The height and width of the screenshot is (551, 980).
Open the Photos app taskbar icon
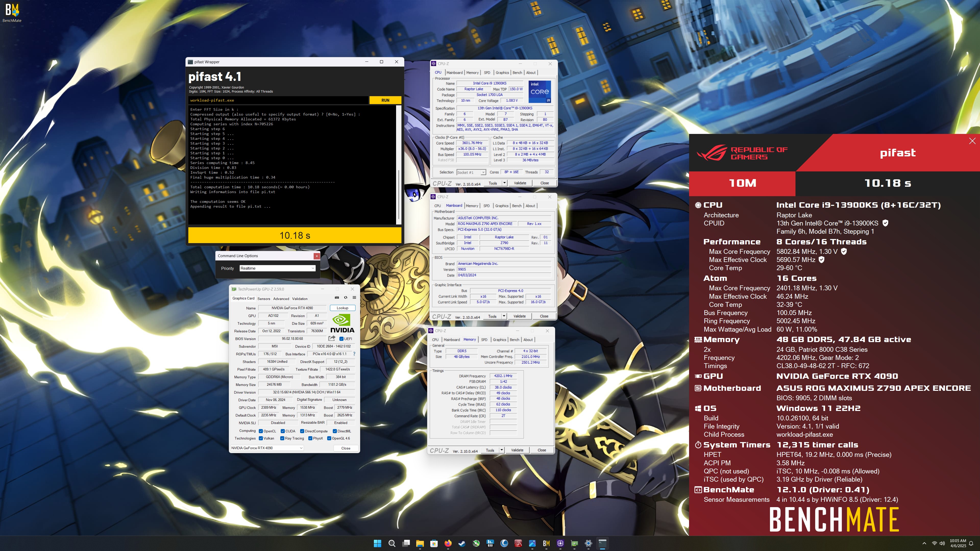pyautogui.click(x=532, y=543)
